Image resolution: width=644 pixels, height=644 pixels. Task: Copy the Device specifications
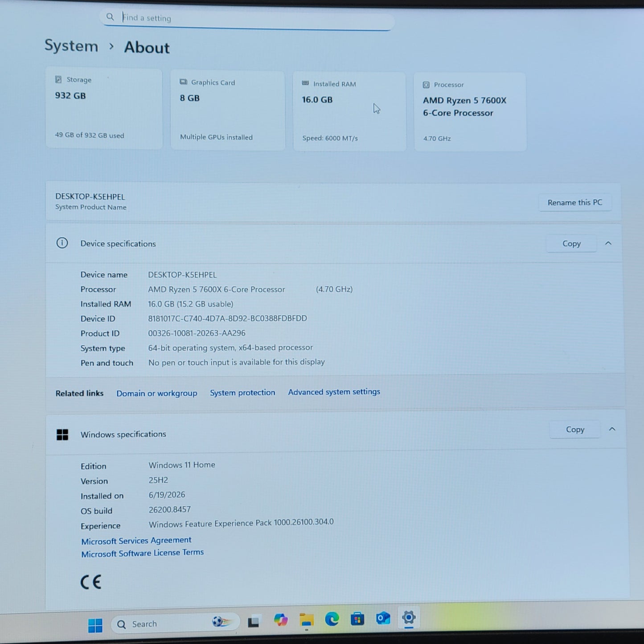pyautogui.click(x=571, y=243)
